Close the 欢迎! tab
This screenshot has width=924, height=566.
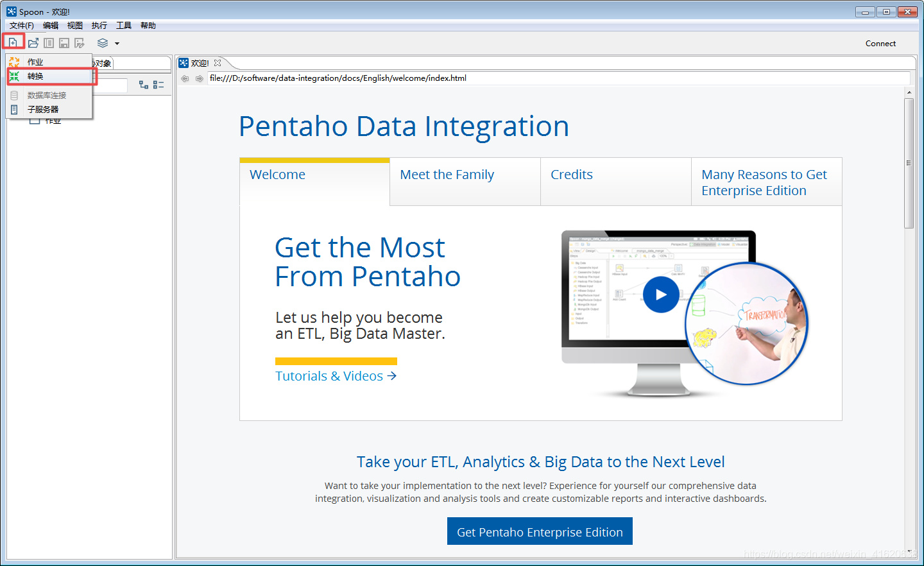[x=218, y=63]
